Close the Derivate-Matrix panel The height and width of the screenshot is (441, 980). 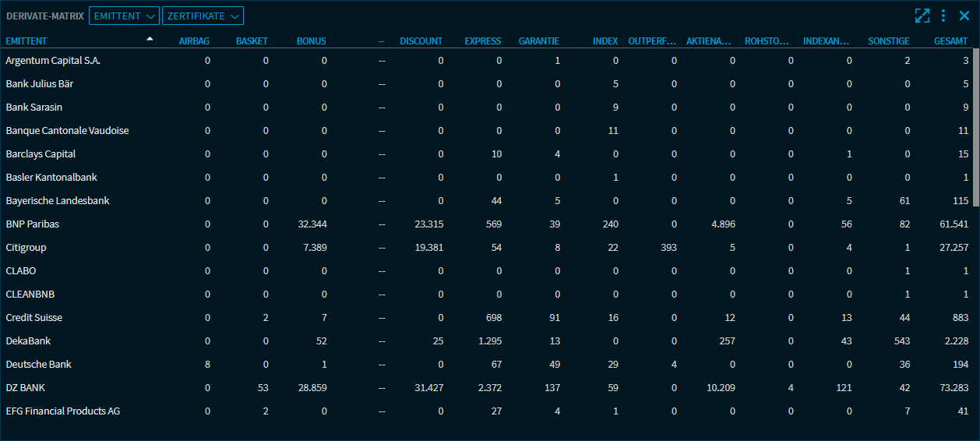tap(963, 16)
